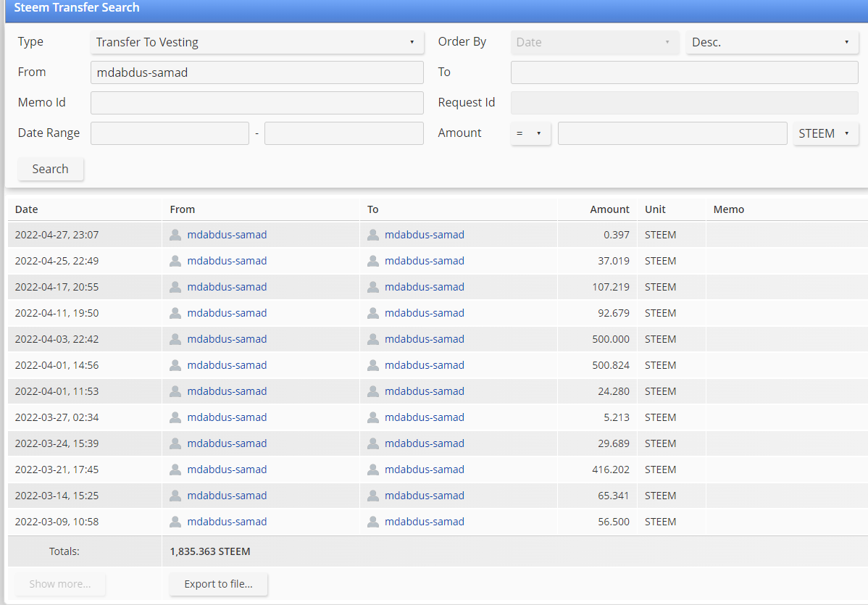The width and height of the screenshot is (868, 605).
Task: Focus the From field containing mdabdus-samad
Action: coord(257,72)
